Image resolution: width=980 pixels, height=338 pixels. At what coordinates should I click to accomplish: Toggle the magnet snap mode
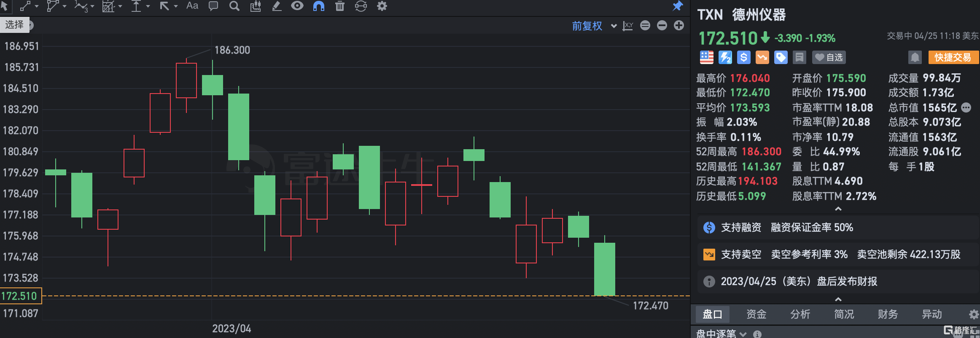point(319,6)
